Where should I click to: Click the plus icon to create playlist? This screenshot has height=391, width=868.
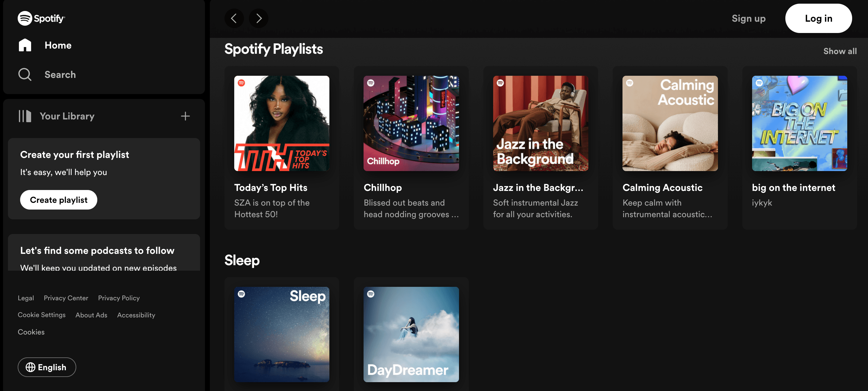coord(185,116)
